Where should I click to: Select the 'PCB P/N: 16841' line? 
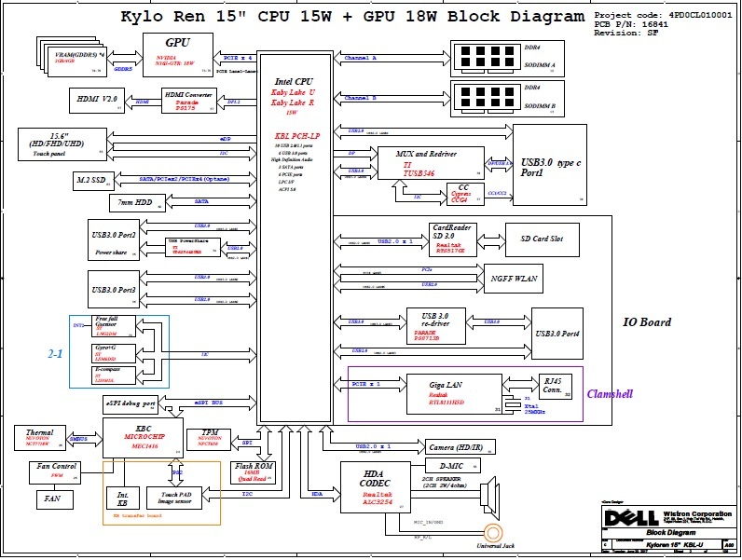pyautogui.click(x=631, y=24)
